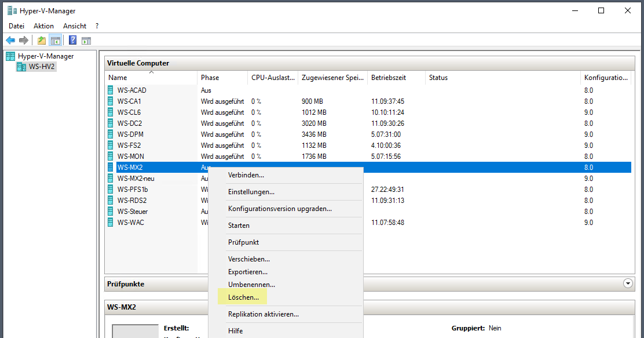Select the WS-CA1 virtual machine name
The width and height of the screenshot is (644, 338).
[129, 101]
